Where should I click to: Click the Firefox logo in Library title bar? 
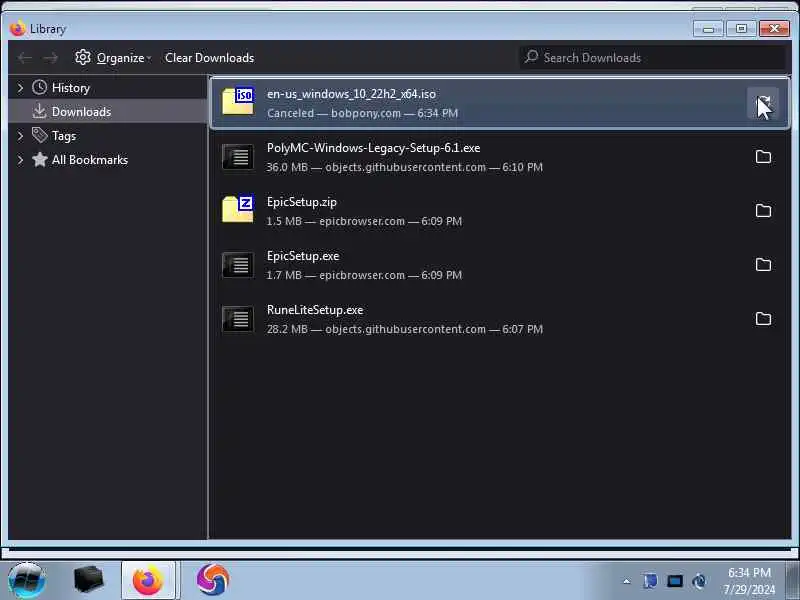point(17,29)
